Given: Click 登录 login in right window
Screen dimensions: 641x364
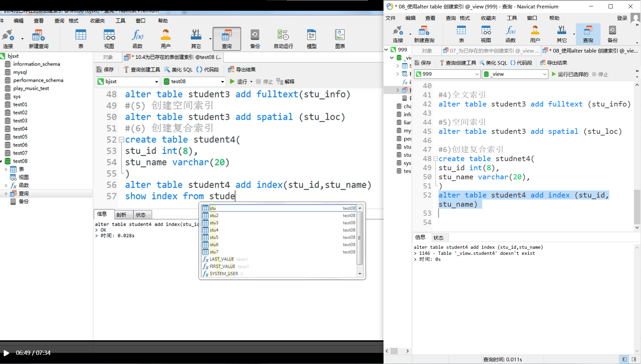Looking at the screenshot, I should [x=622, y=18].
